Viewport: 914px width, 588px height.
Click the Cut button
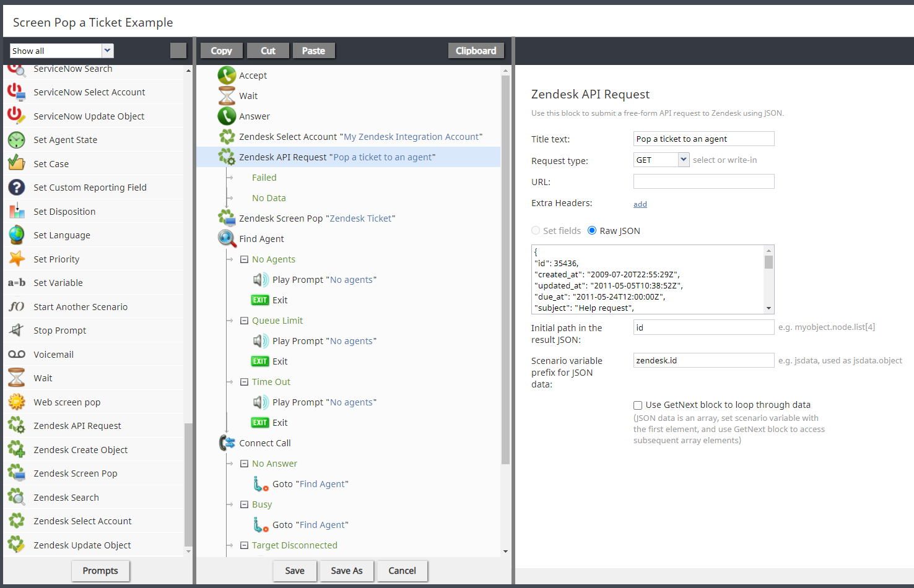268,51
